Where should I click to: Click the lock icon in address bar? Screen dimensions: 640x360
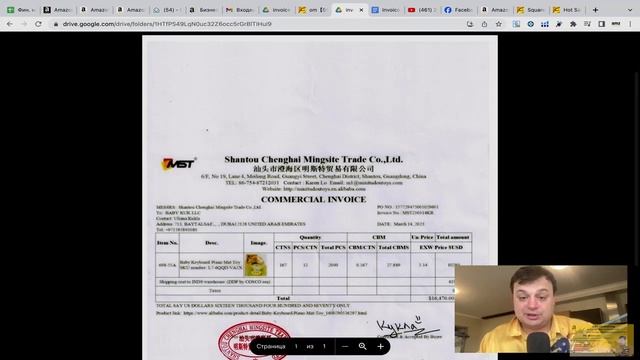coord(56,24)
